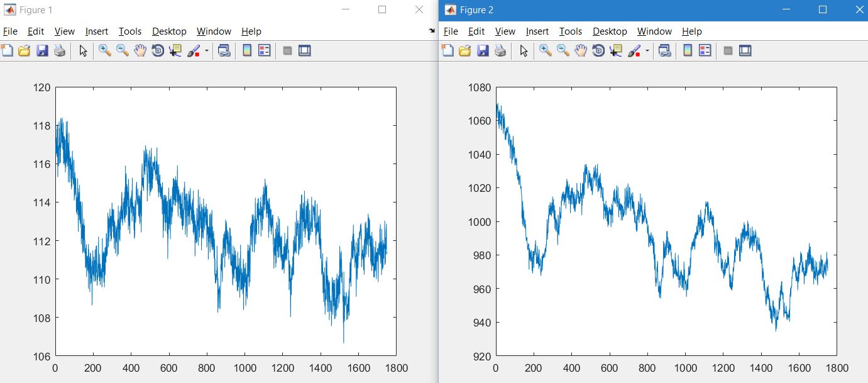Activate Rotate 3D tool in Figure 1
The height and width of the screenshot is (383, 868).
pos(158,51)
